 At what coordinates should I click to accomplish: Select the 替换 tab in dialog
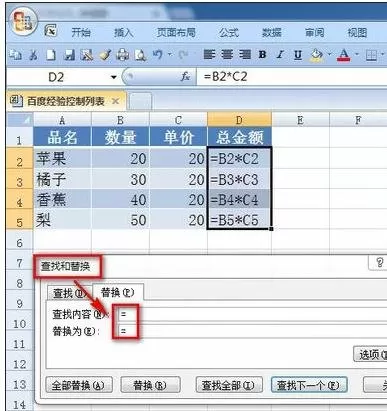(x=118, y=292)
